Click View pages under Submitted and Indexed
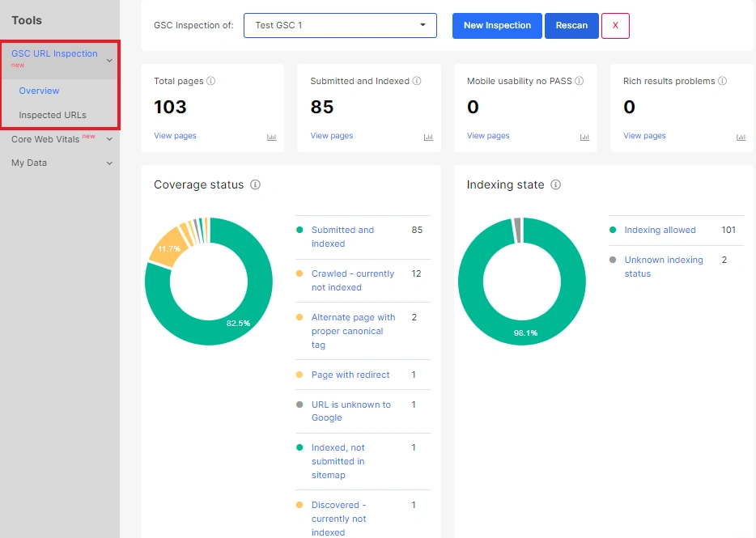 pyautogui.click(x=331, y=136)
